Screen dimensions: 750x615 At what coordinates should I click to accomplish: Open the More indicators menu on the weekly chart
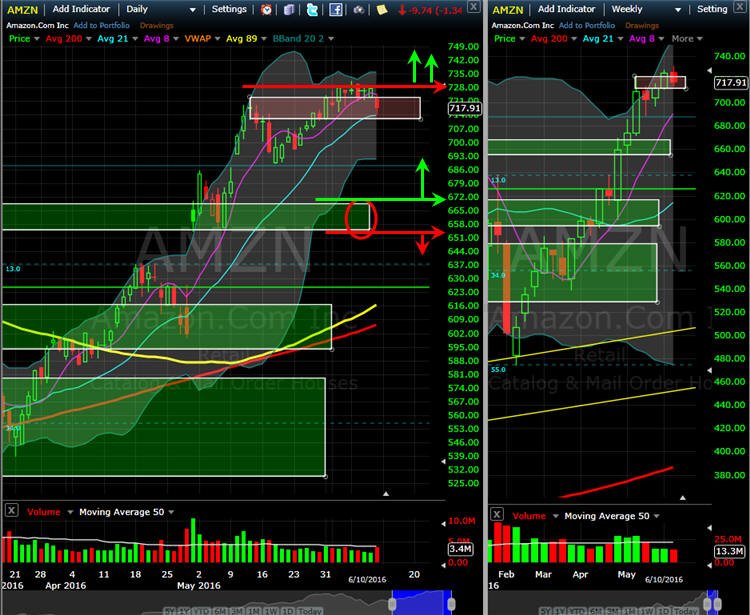687,39
